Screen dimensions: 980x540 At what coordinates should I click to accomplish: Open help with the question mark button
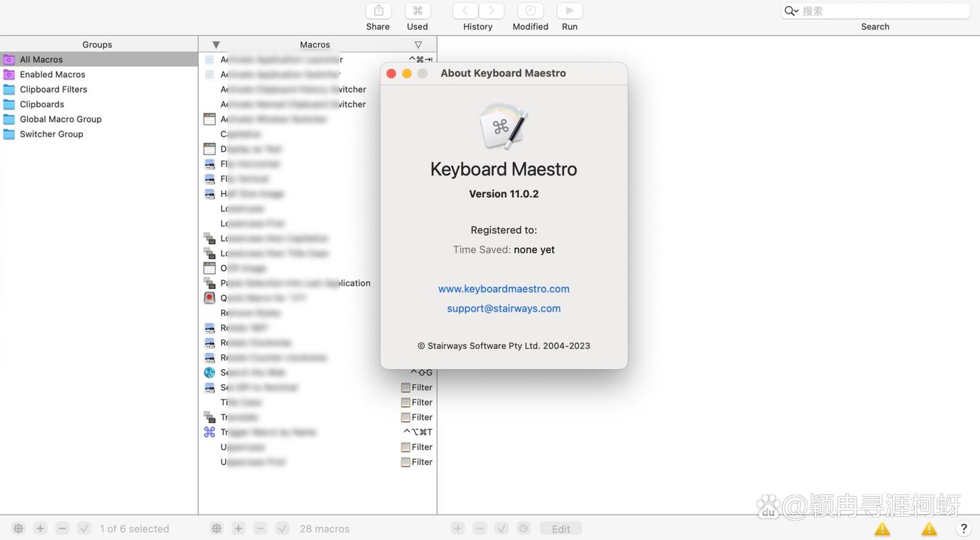pos(963,529)
